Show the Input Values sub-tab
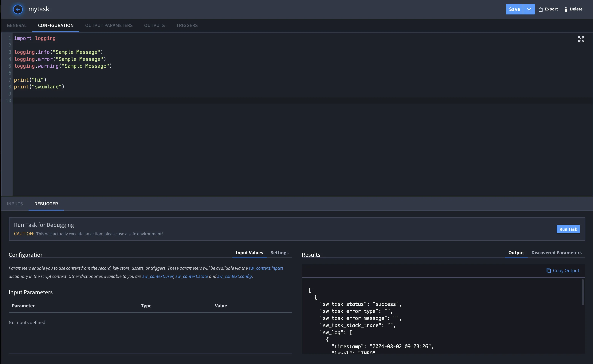Image resolution: width=593 pixels, height=364 pixels. (x=249, y=253)
